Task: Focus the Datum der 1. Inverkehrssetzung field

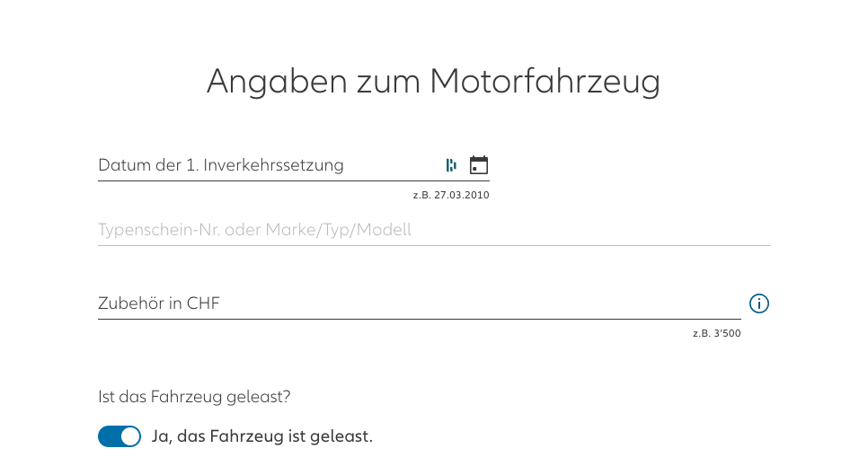Action: [x=270, y=166]
